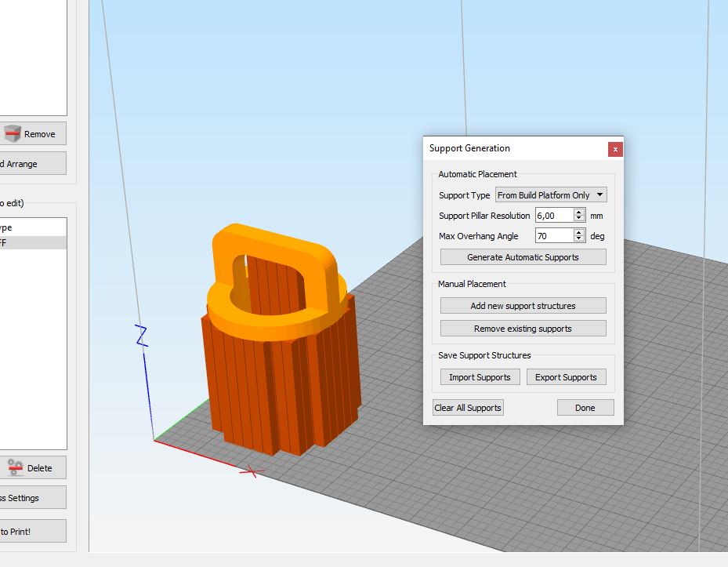
Task: Open the Support Type dropdown
Action: pos(551,195)
